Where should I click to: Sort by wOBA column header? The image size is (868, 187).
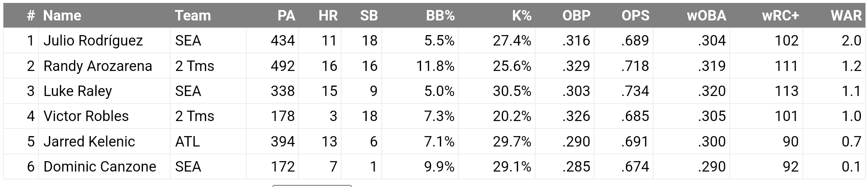pyautogui.click(x=706, y=15)
